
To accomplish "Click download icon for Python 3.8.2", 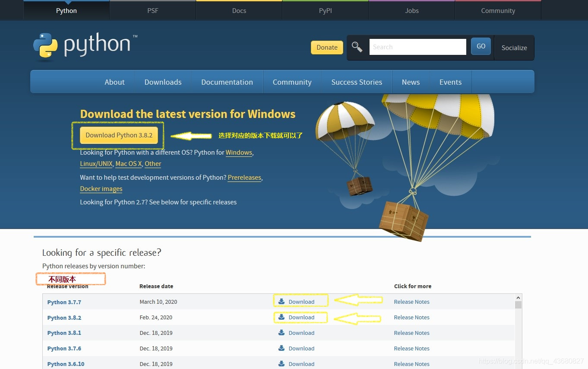I will coord(281,317).
